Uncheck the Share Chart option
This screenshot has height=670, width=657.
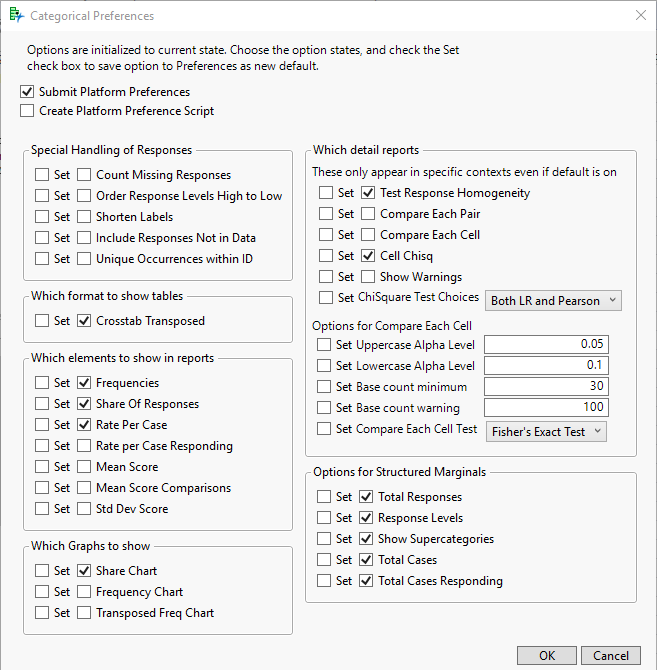click(x=85, y=571)
